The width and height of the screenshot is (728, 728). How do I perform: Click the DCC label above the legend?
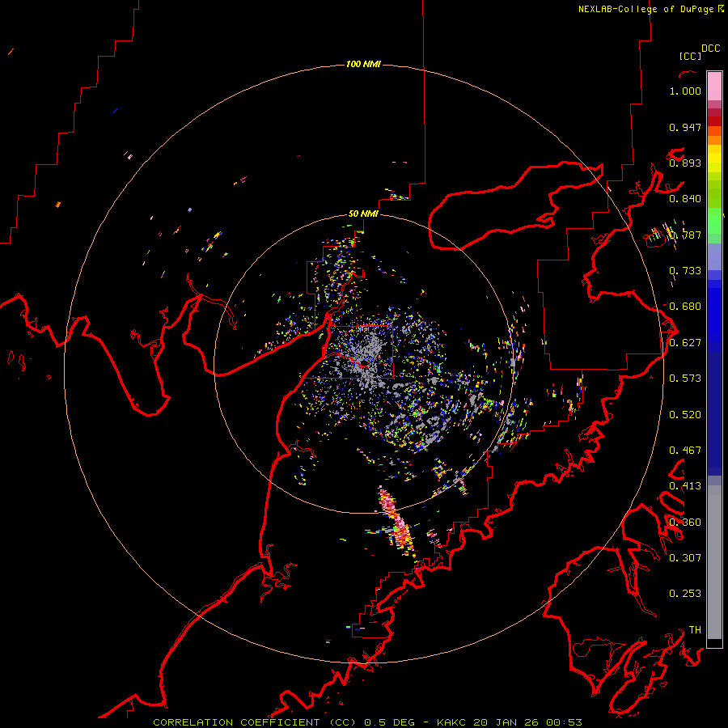pos(711,49)
